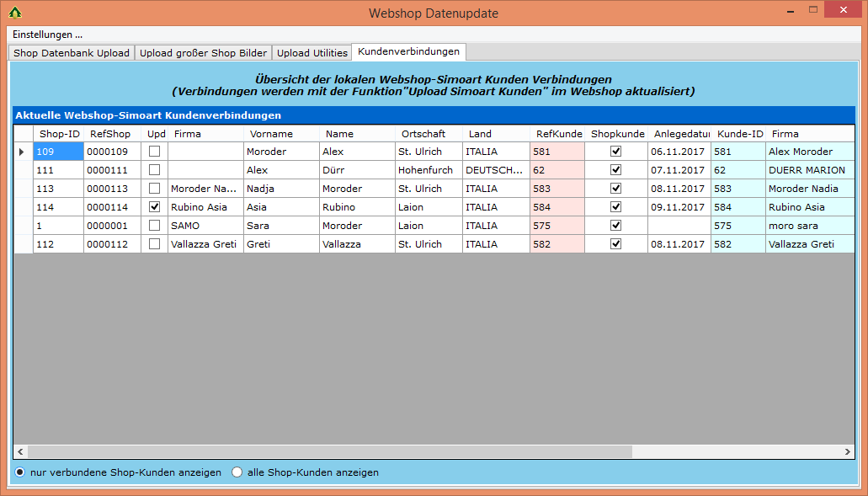Click the row selector arrow for Shop-ID 109
Screen dimensions: 868x496
point(23,152)
